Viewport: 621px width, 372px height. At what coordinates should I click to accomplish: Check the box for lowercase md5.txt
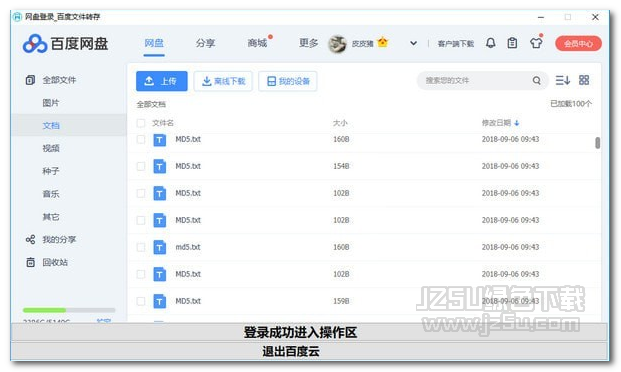[x=141, y=247]
